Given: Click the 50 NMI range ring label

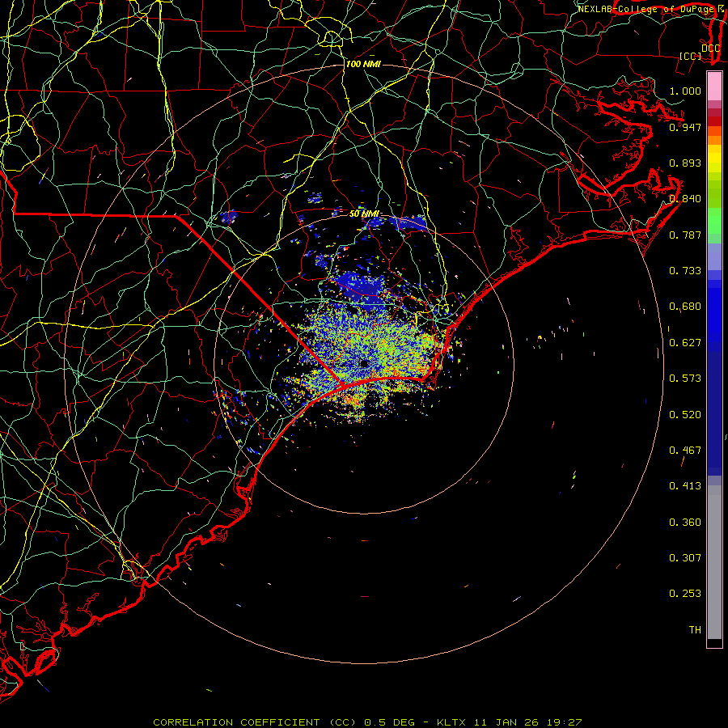Looking at the screenshot, I should 364,214.
